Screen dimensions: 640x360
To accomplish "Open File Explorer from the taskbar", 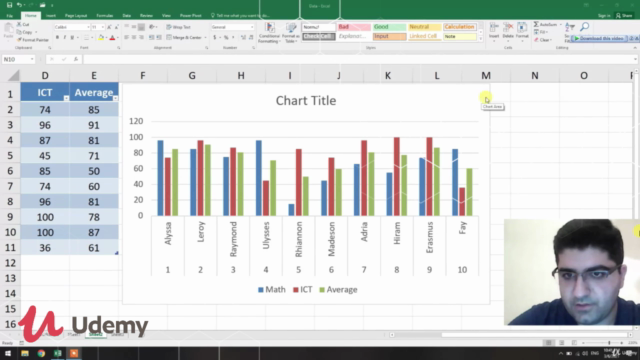I will click(x=25, y=353).
